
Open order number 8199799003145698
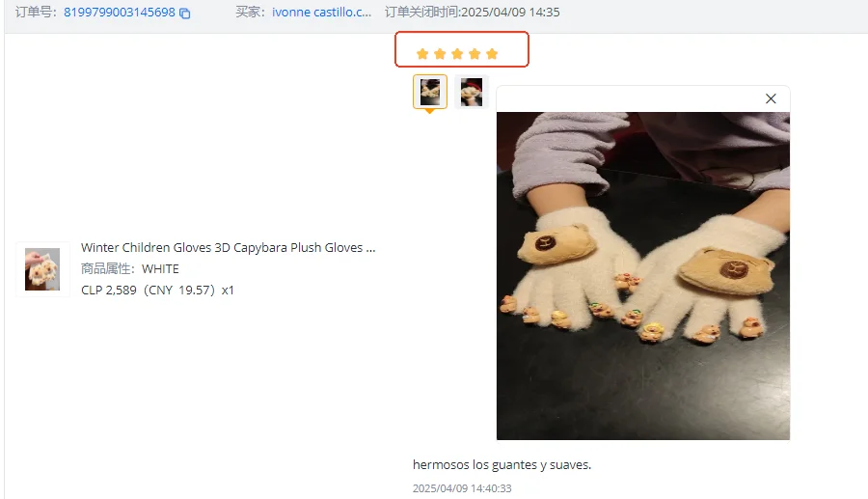click(119, 13)
